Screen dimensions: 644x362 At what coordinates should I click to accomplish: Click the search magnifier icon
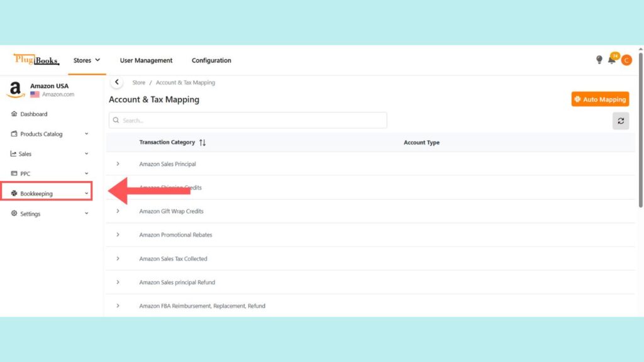tap(116, 120)
